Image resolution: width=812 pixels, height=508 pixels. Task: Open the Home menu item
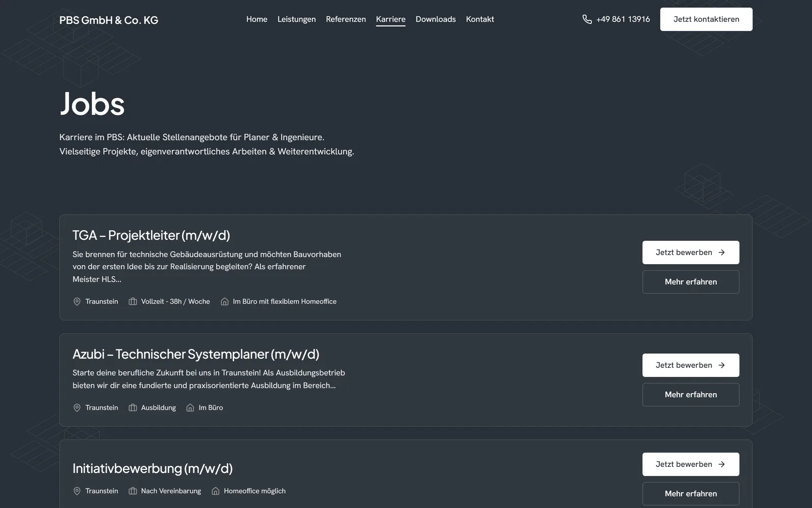(x=257, y=19)
